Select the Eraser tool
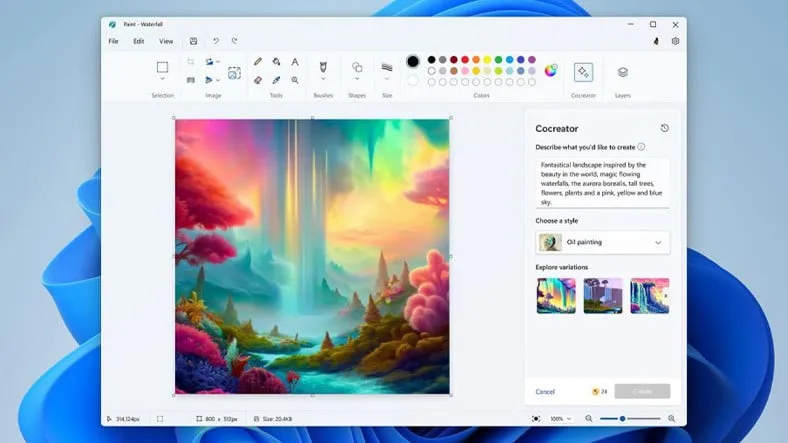Image resolution: width=788 pixels, height=443 pixels. [x=258, y=80]
